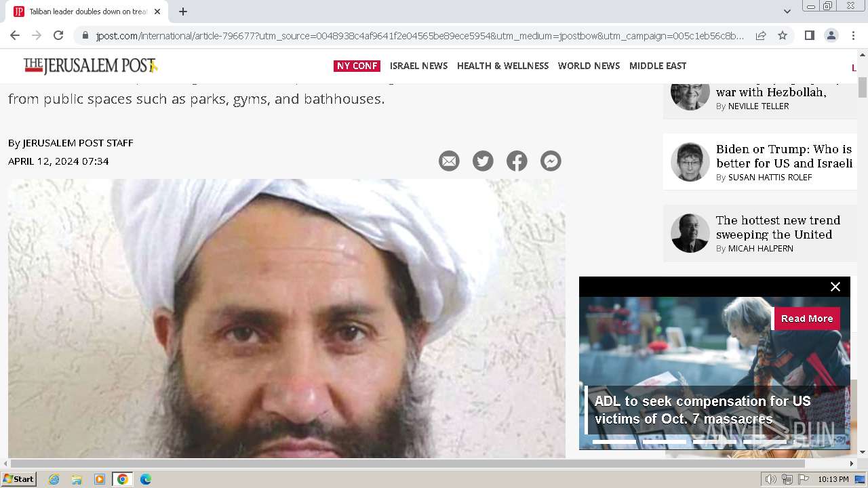Click Read More on ADL video
Viewport: 868px width, 488px height.
tap(807, 319)
